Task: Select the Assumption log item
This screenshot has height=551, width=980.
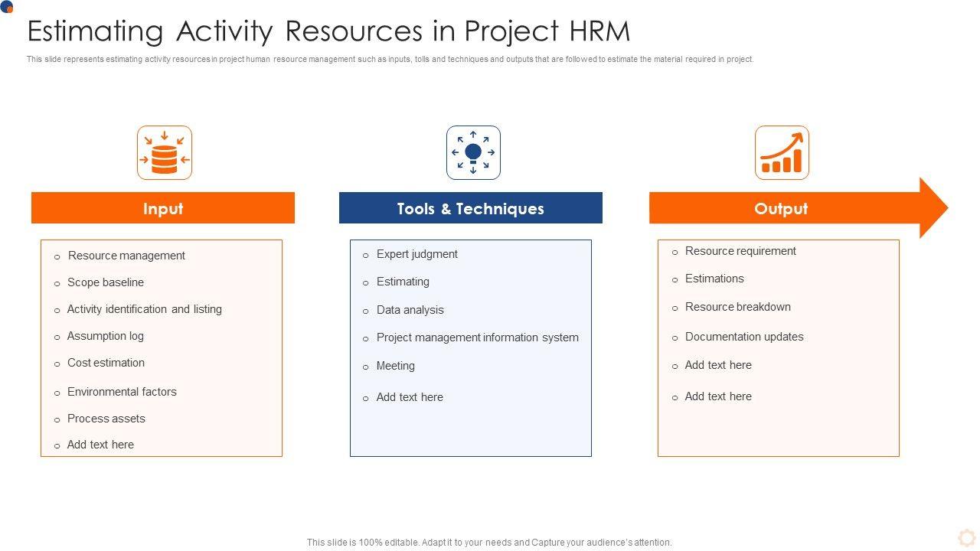Action: [x=106, y=336]
